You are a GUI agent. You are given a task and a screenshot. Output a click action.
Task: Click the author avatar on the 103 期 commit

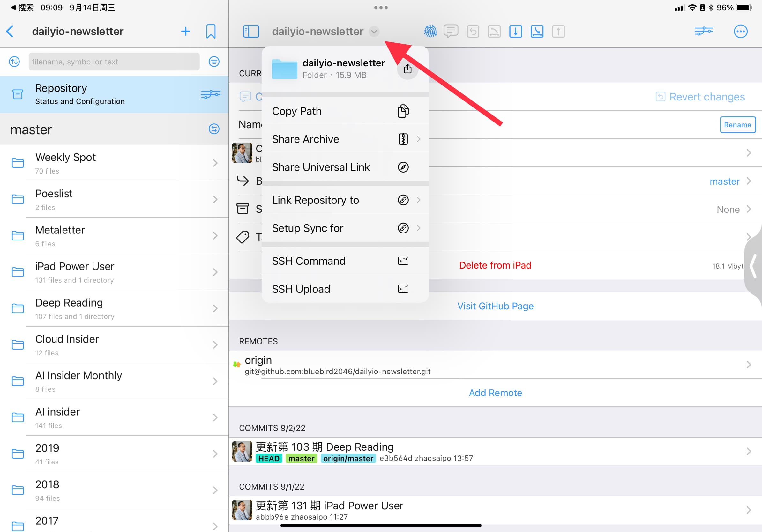pyautogui.click(x=242, y=451)
